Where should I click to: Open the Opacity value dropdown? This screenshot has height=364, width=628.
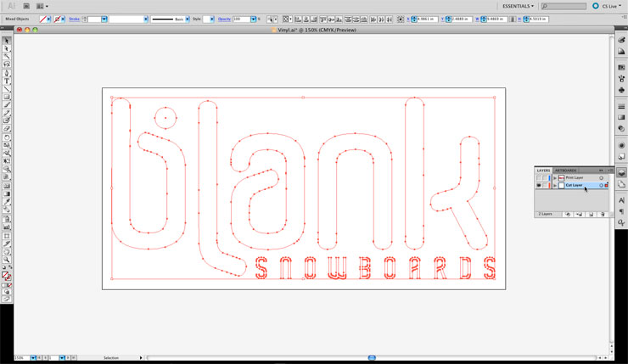(253, 20)
